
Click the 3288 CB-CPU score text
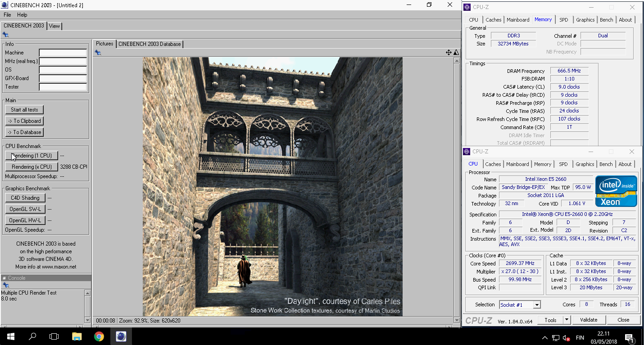click(73, 167)
